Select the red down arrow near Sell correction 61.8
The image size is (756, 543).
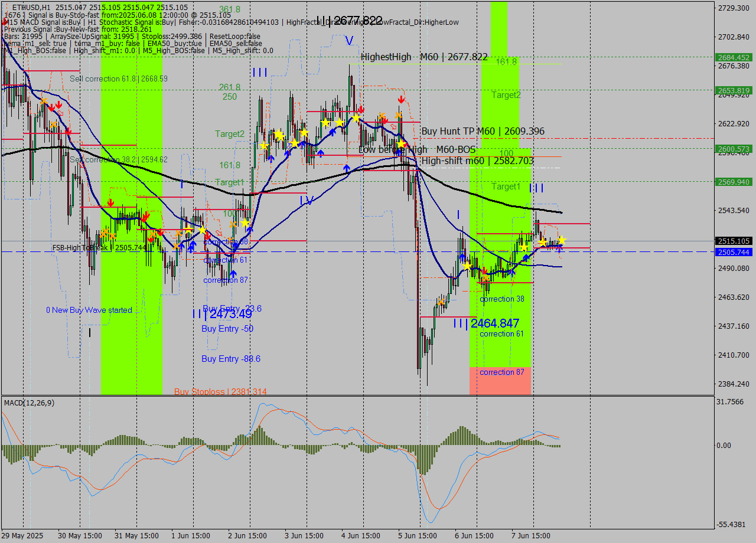[x=57, y=105]
